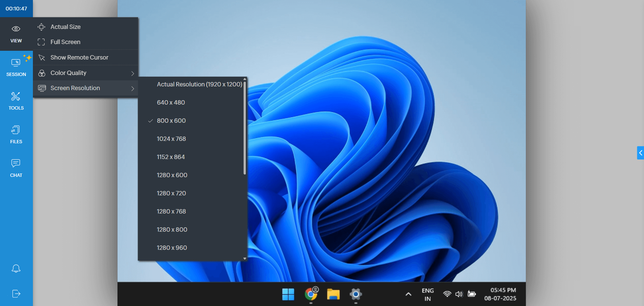Select Full Screen menu entry
Screen dimensions: 644x306
point(65,42)
